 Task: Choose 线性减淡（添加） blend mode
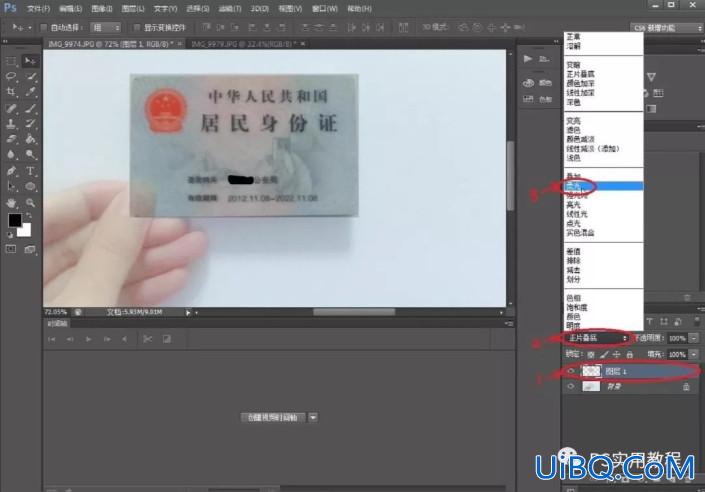click(x=604, y=148)
